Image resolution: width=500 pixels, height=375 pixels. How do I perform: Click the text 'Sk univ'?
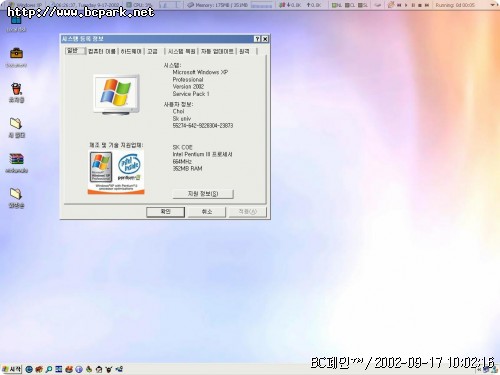[182, 118]
